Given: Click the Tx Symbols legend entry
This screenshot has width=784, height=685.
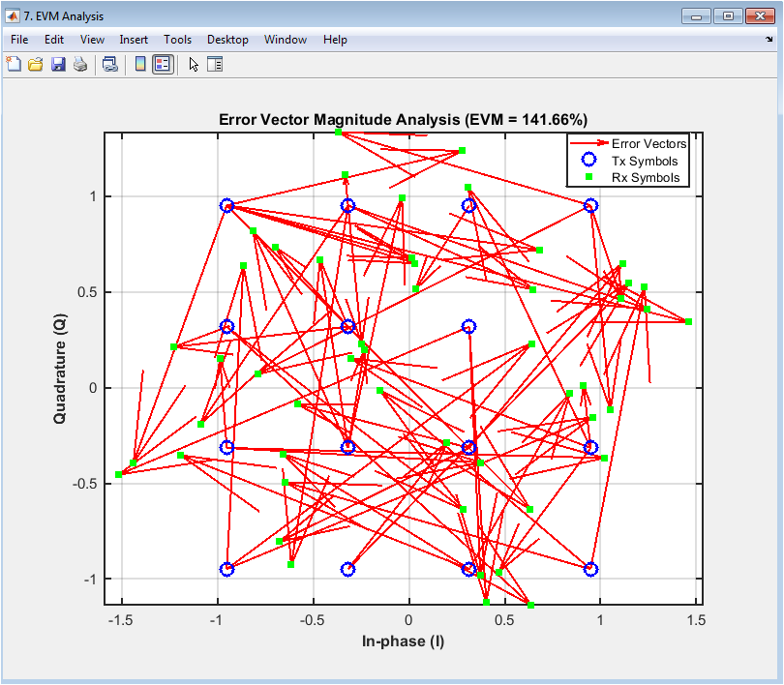Looking at the screenshot, I should (645, 161).
